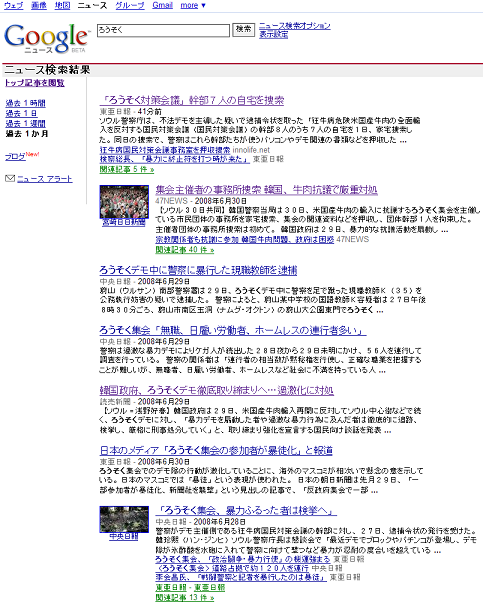The width and height of the screenshot is (483, 605).
Task: Open the crowd photo thumbnail of protest
Action: 124,202
